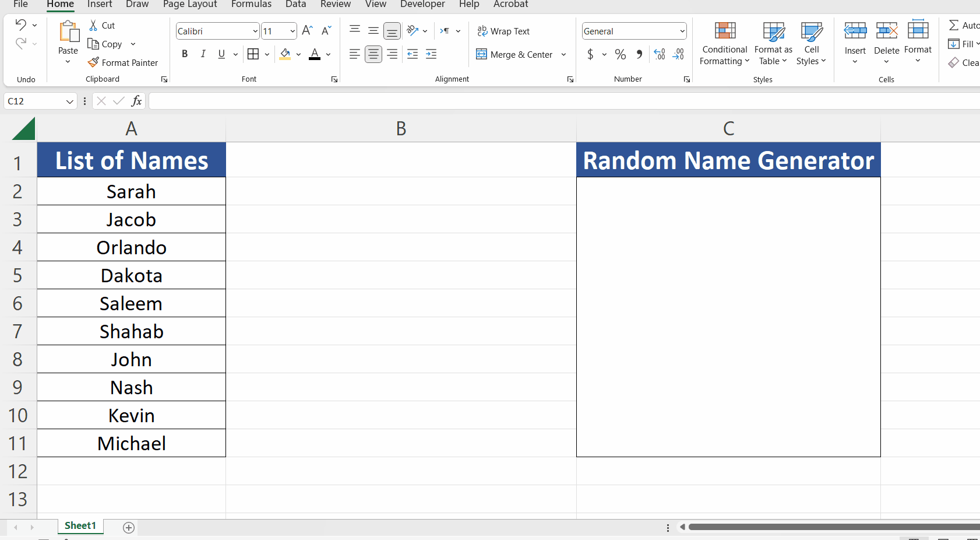Open the General number format dropdown
The image size is (980, 540).
point(682,31)
